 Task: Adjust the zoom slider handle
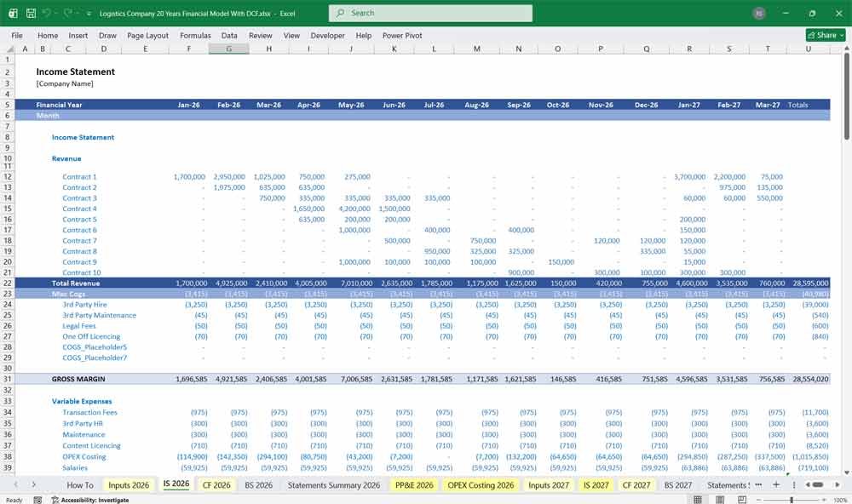pos(792,500)
